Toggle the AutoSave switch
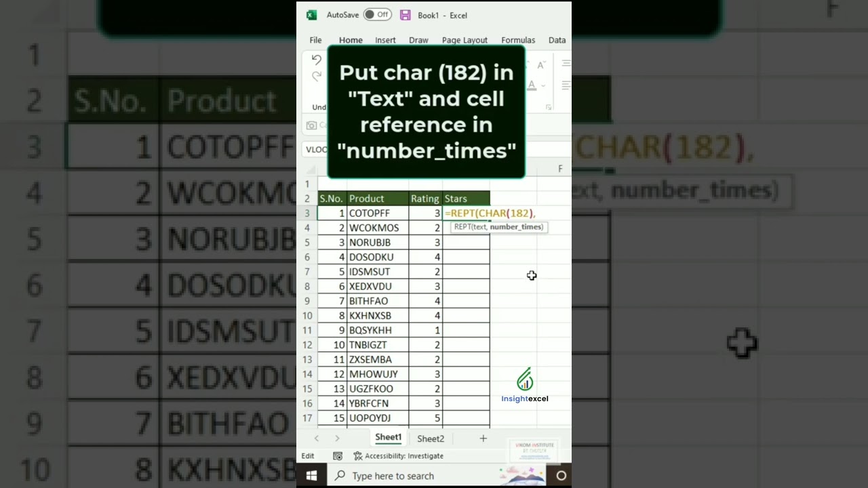Screen dimensions: 868x488 (377, 14)
